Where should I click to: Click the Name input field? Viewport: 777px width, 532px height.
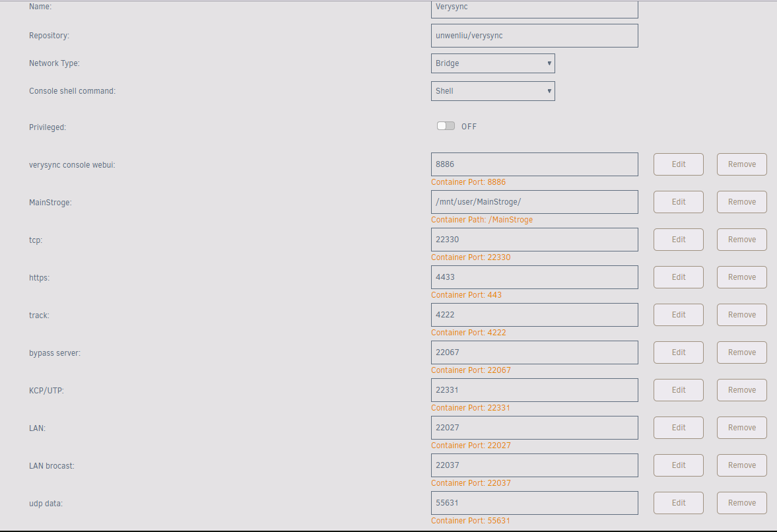pyautogui.click(x=534, y=9)
